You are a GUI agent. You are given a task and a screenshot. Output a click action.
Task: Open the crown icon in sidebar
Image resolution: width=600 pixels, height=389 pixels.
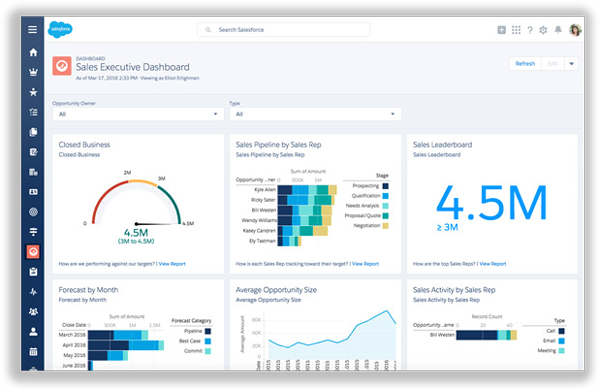click(x=33, y=72)
